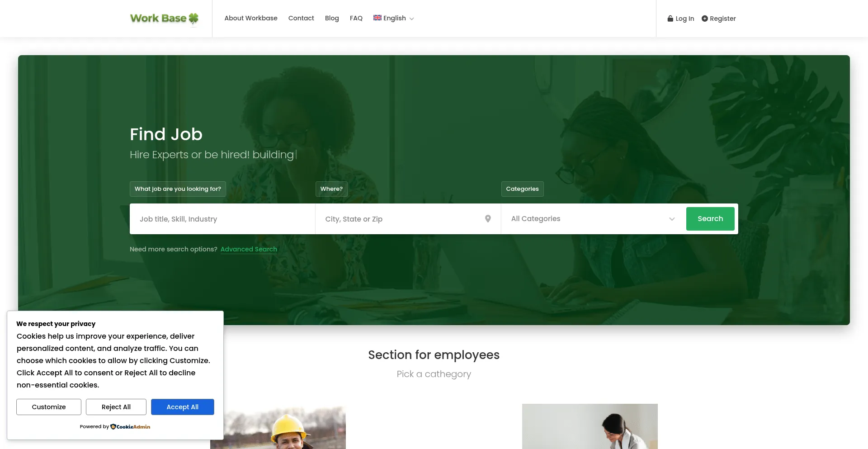
Task: Follow the Advanced Search link
Action: (x=249, y=249)
